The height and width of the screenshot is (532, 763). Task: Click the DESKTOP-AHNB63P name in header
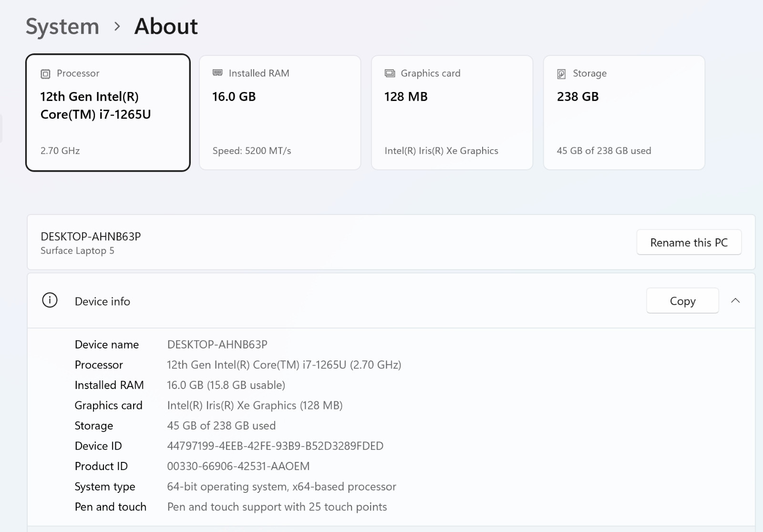click(91, 236)
